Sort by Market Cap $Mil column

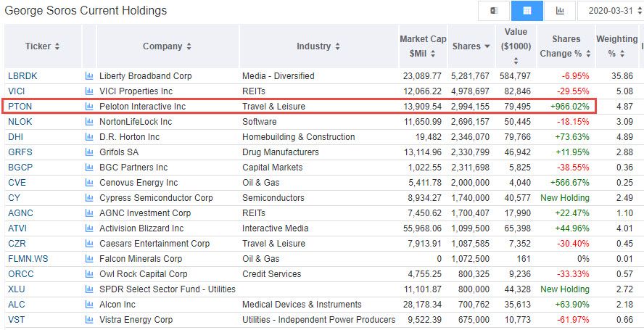click(x=423, y=46)
